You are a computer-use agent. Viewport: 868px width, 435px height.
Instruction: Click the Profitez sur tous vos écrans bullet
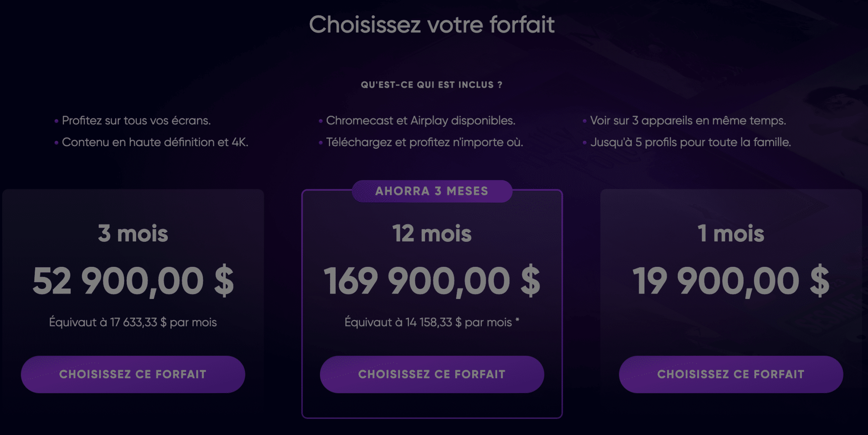tap(136, 121)
